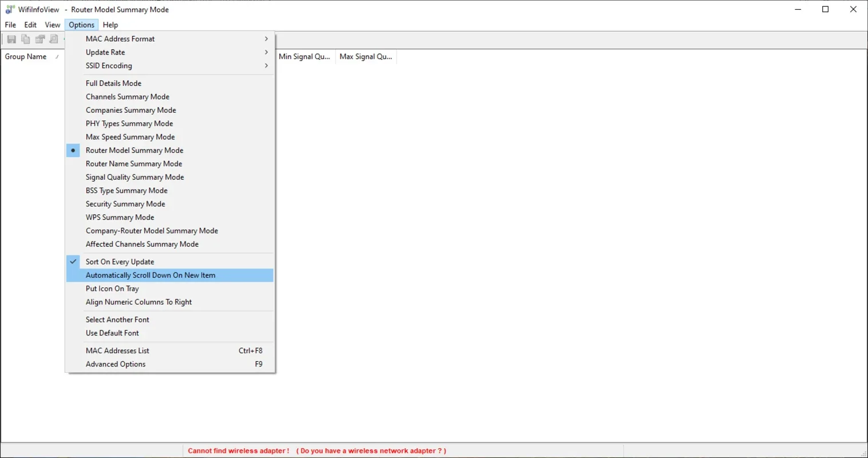Close the WifiInfoView window
Viewport: 868px width, 458px height.
coord(853,9)
